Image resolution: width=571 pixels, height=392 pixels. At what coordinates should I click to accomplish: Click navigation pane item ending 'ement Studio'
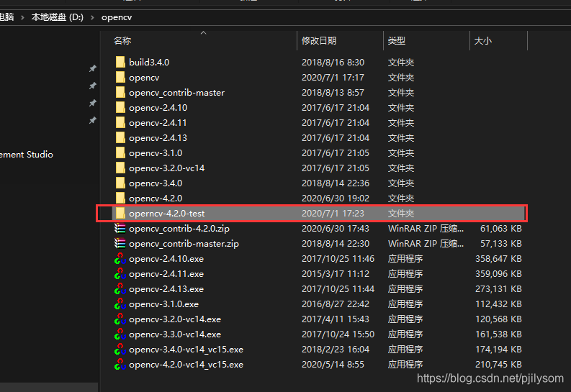click(x=27, y=155)
